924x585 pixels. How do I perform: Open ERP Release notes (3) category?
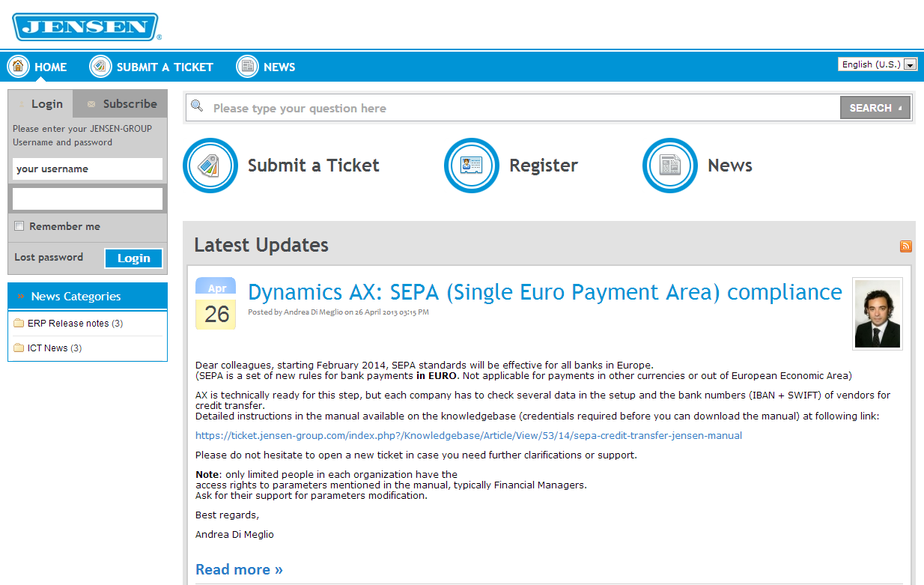coord(75,324)
